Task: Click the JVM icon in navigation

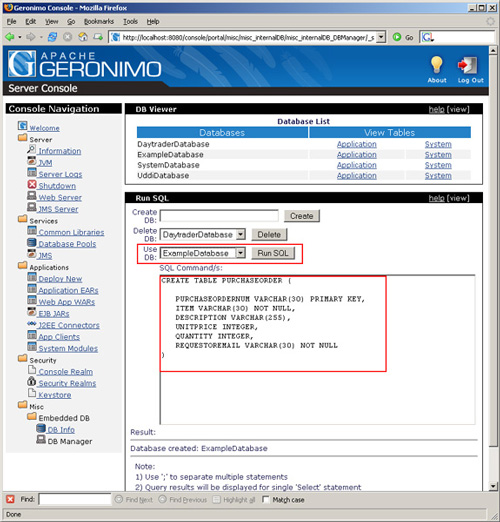Action: (32, 161)
